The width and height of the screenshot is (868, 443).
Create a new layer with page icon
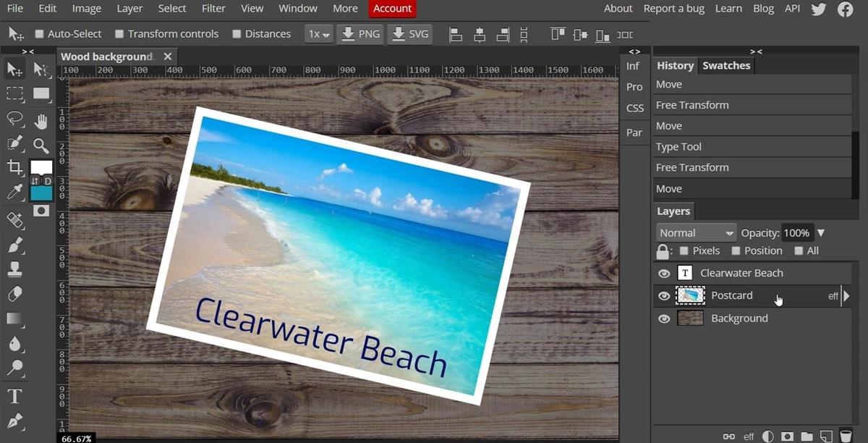tap(825, 436)
